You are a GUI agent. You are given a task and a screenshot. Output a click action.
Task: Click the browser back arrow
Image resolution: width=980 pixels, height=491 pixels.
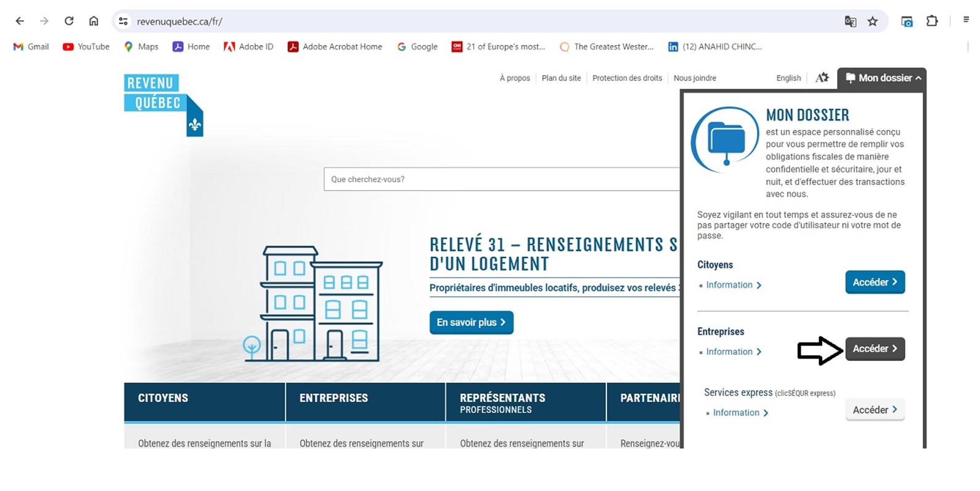pyautogui.click(x=20, y=21)
